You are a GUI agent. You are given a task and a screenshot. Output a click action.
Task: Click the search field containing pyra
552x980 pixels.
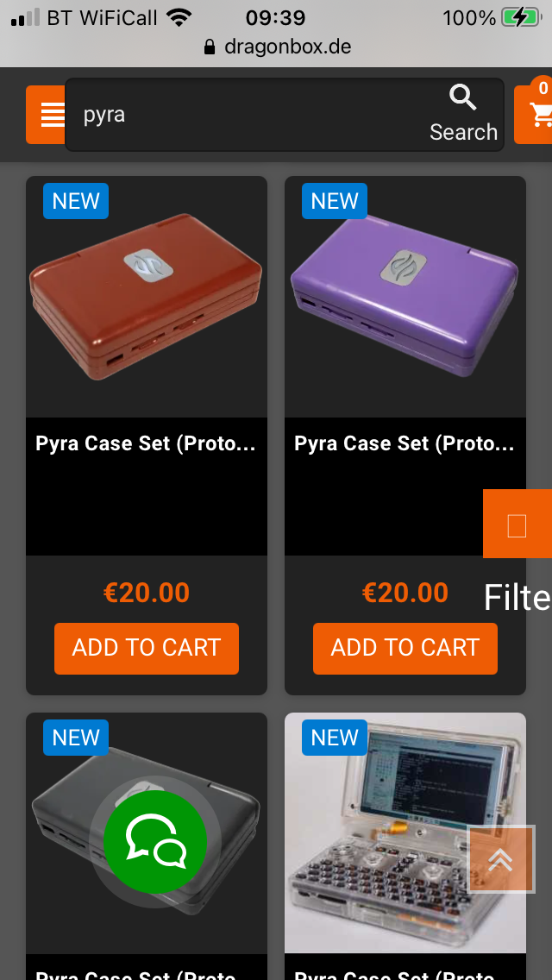[250, 115]
